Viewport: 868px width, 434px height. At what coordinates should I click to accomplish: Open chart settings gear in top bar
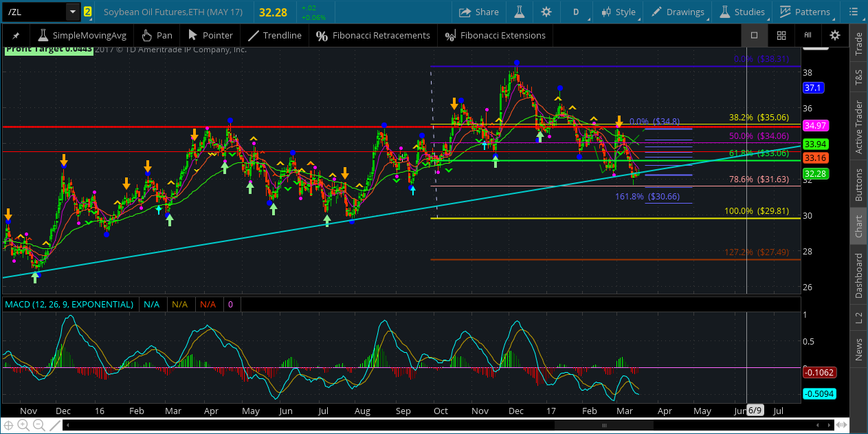click(546, 12)
